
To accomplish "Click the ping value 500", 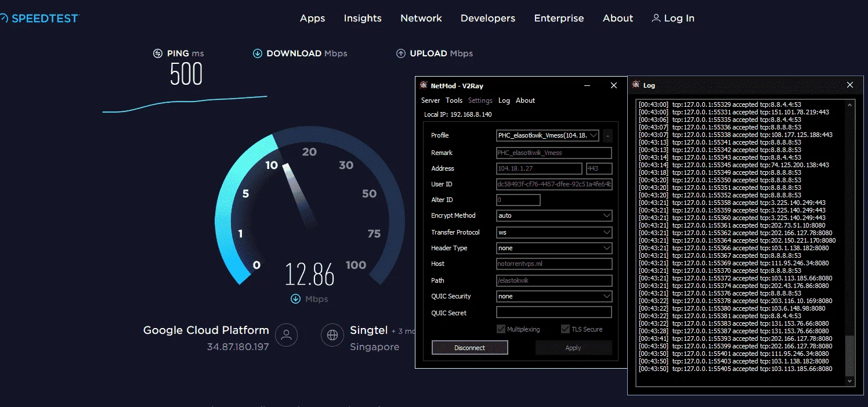I will click(x=186, y=74).
